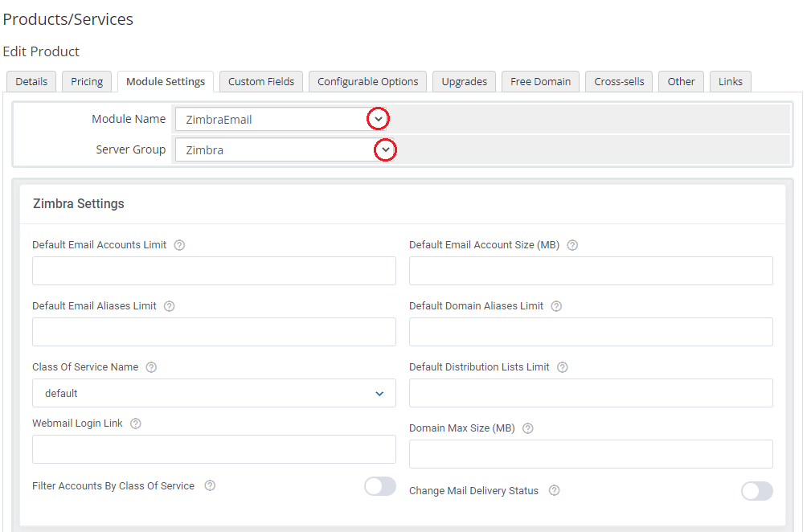Show help for Domain Max Size
The height and width of the screenshot is (532, 807).
(527, 428)
